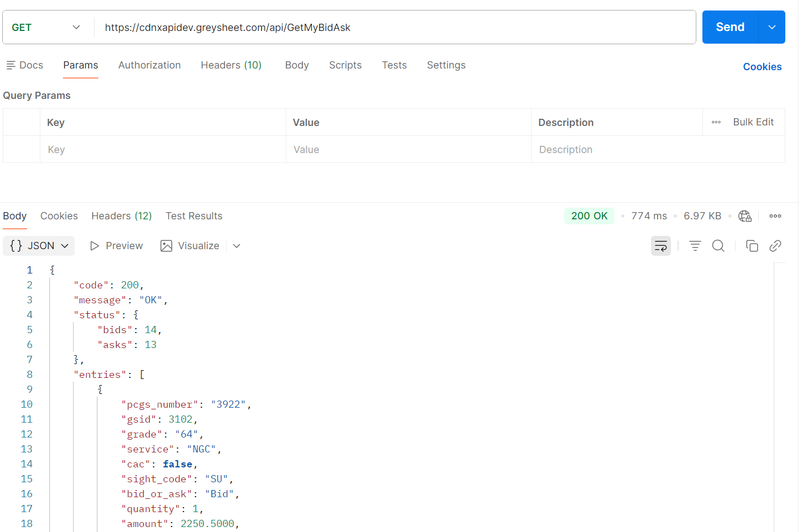Open the response Headers (12) tab

coord(121,216)
